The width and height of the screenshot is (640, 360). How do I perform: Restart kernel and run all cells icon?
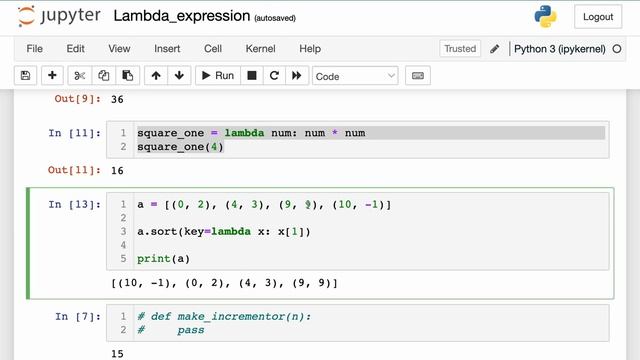(x=297, y=76)
